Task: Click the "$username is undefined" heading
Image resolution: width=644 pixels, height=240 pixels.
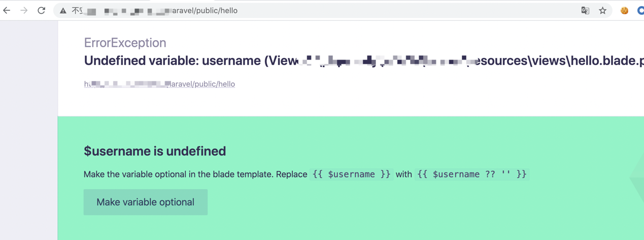Action: click(155, 151)
